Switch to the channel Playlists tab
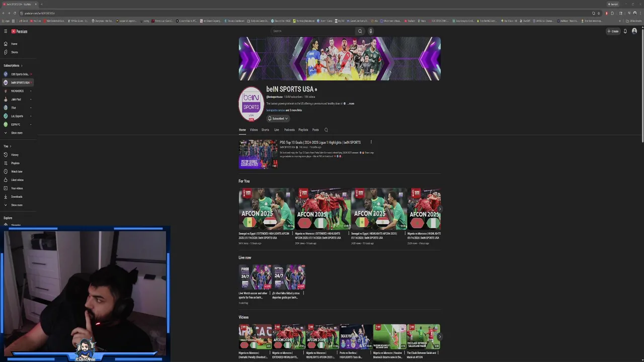 [x=303, y=130]
